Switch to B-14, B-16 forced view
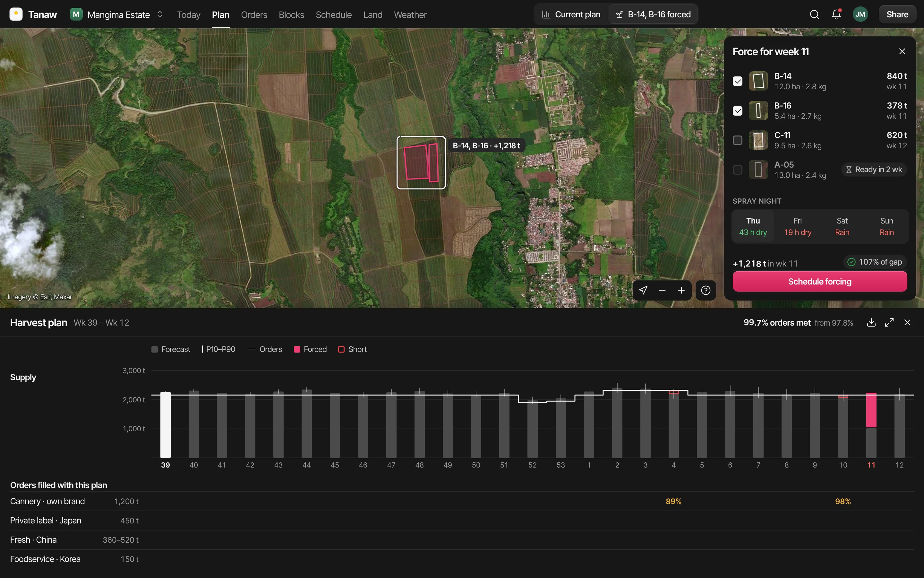The image size is (924, 578). click(x=653, y=14)
